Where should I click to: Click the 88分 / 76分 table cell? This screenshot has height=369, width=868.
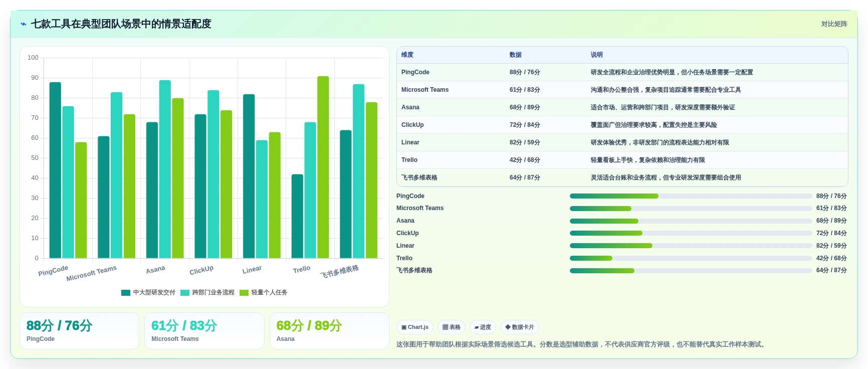pyautogui.click(x=525, y=72)
